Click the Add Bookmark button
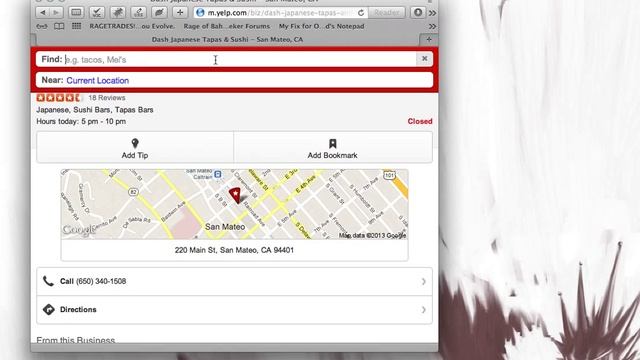The width and height of the screenshot is (640, 360). pos(333,147)
